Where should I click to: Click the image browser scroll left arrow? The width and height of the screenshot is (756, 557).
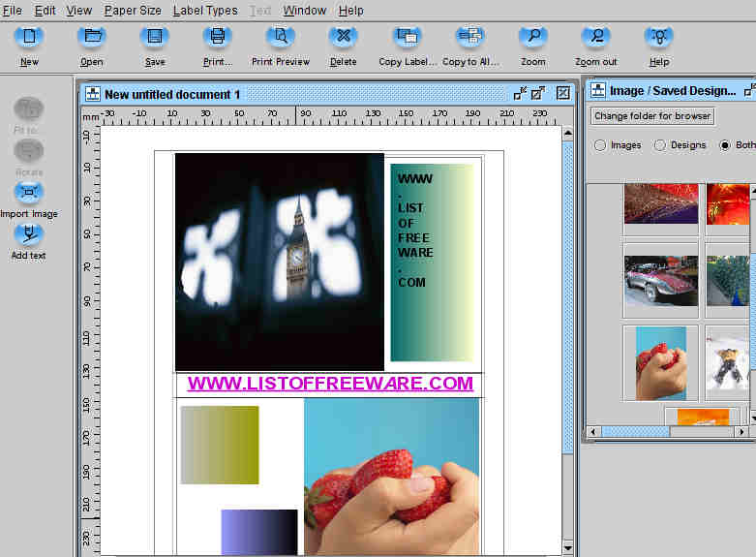[x=593, y=431]
